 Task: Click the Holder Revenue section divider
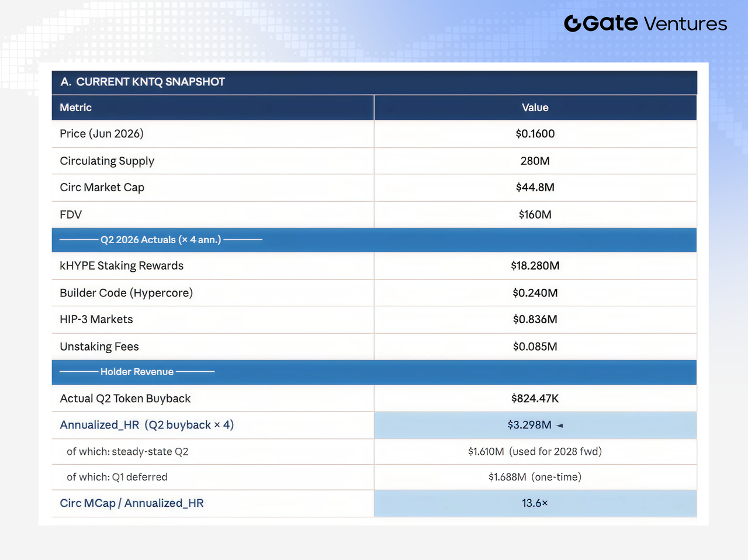(x=375, y=372)
